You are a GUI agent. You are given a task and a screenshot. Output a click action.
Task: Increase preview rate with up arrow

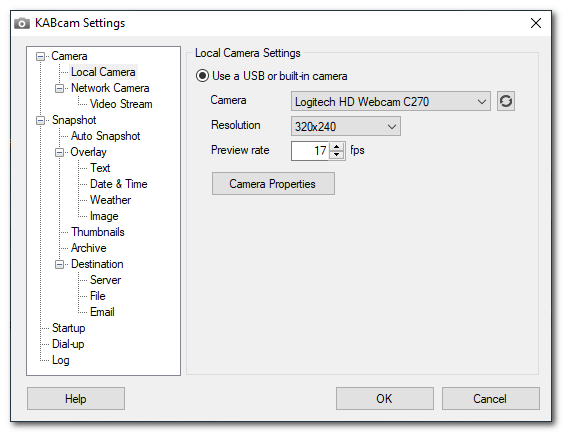336,146
